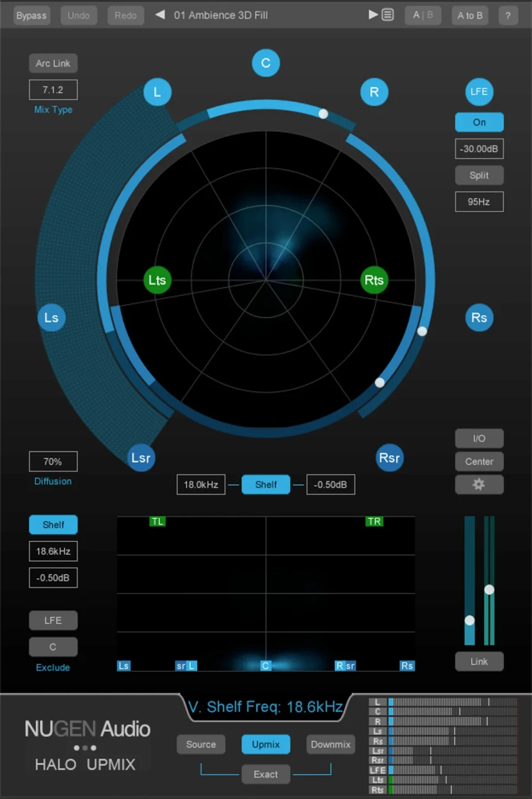532x799 pixels.
Task: Open the I/O settings button
Action: pyautogui.click(x=479, y=438)
